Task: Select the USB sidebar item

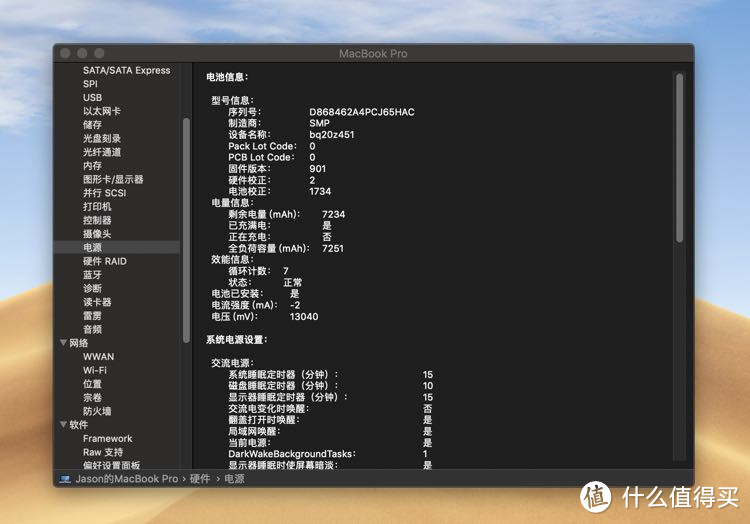Action: coord(92,98)
